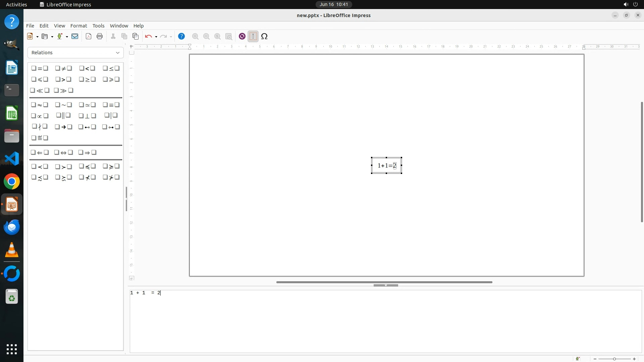Click the Export as PDF icon
Image resolution: width=644 pixels, height=362 pixels.
tap(89, 37)
